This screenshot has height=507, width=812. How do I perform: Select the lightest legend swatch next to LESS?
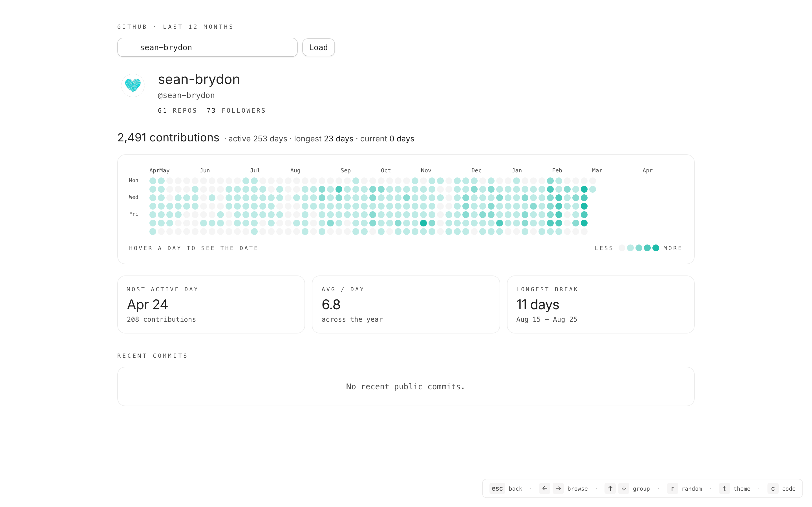[622, 248]
